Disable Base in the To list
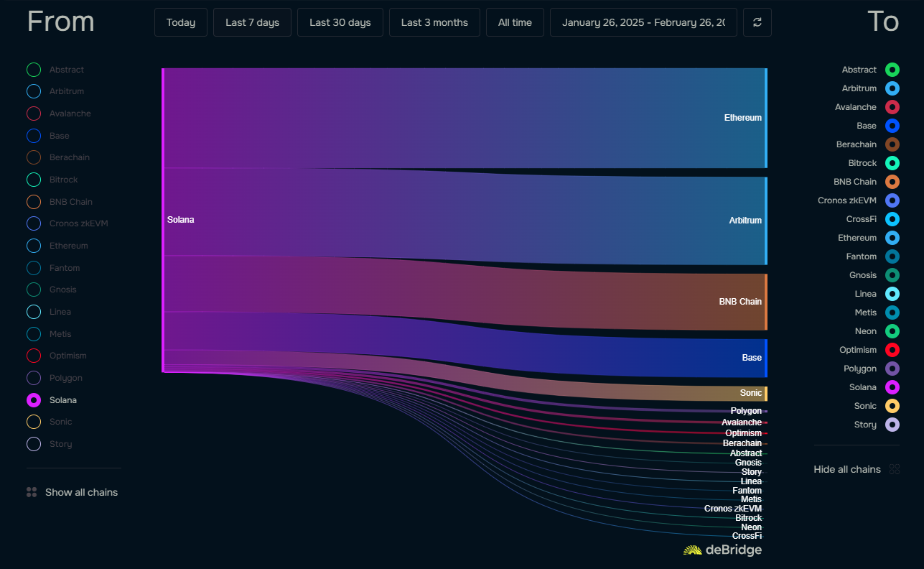The width and height of the screenshot is (924, 569). [892, 126]
